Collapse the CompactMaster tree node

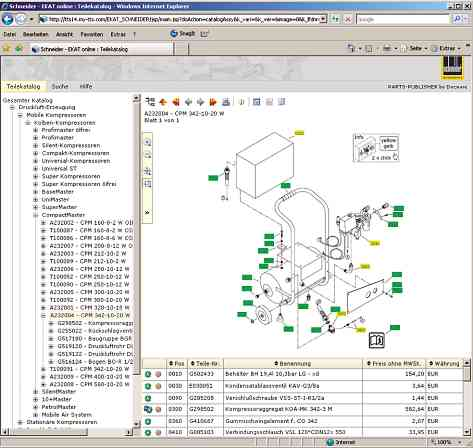click(x=36, y=215)
